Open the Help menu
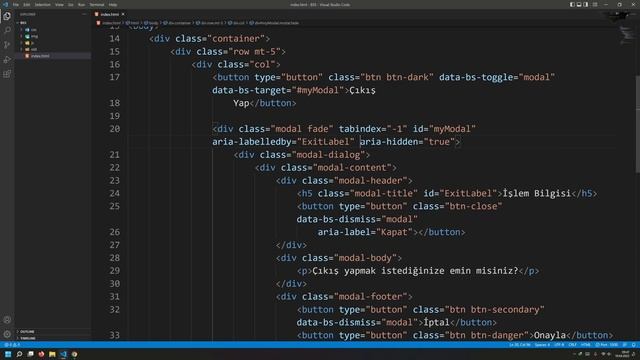 tap(113, 5)
